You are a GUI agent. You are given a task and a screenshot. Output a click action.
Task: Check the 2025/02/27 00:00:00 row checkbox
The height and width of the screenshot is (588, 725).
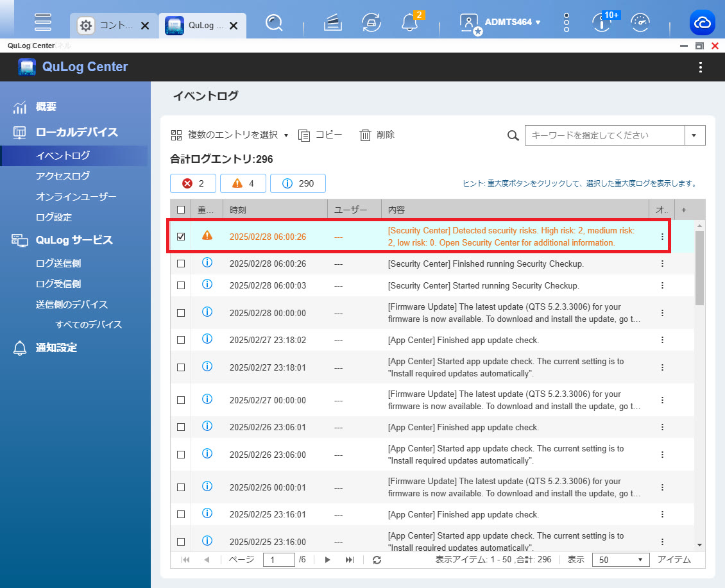[181, 400]
